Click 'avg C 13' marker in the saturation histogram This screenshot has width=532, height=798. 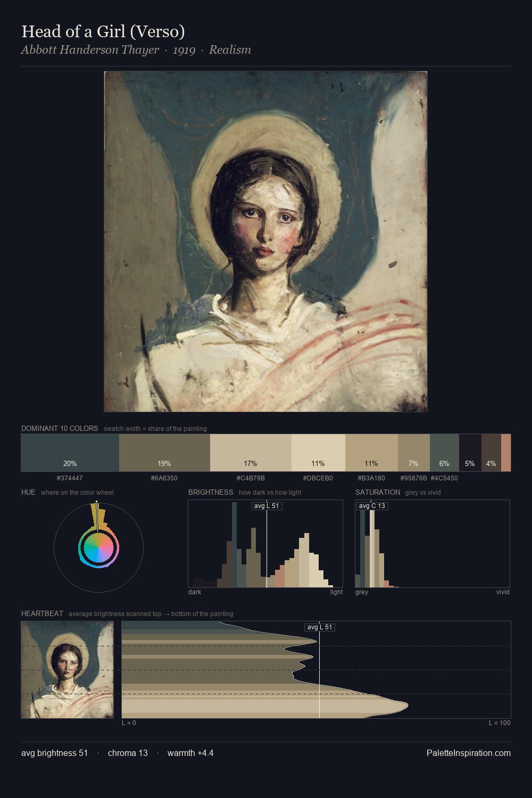(x=372, y=506)
